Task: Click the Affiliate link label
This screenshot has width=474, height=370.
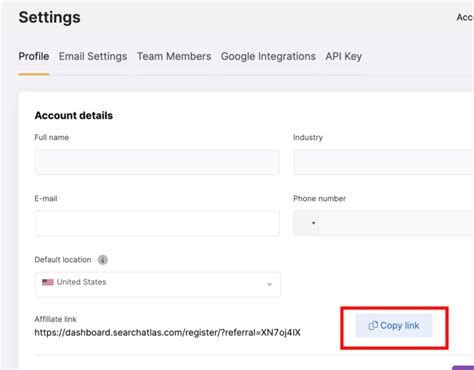Action: coord(55,319)
